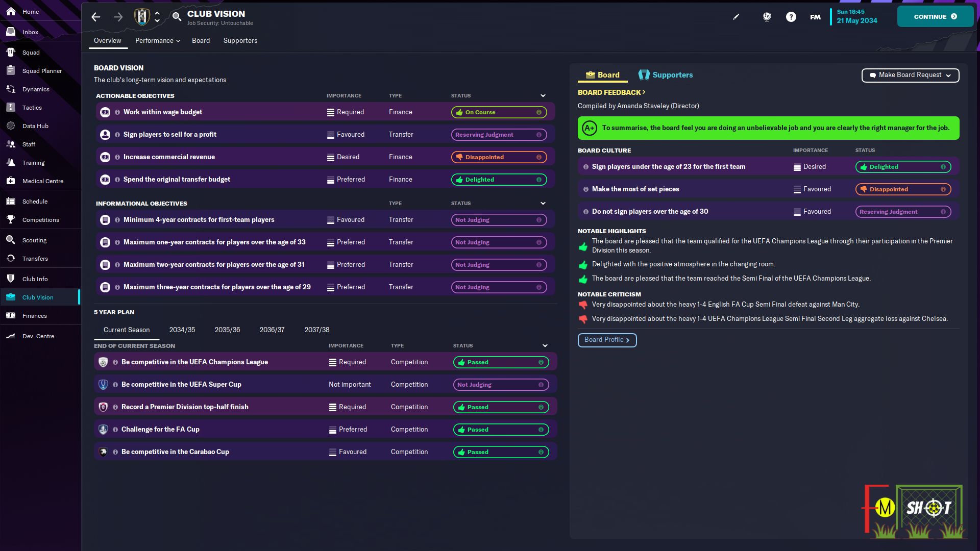The image size is (980, 551).
Task: Open the Board Profile link
Action: [x=607, y=340]
